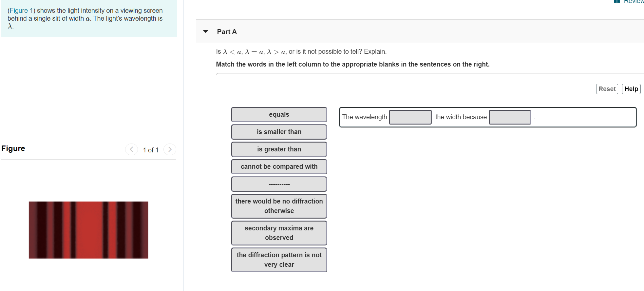644x291 pixels.
Task: Click the previous figure arrow
Action: coord(131,149)
